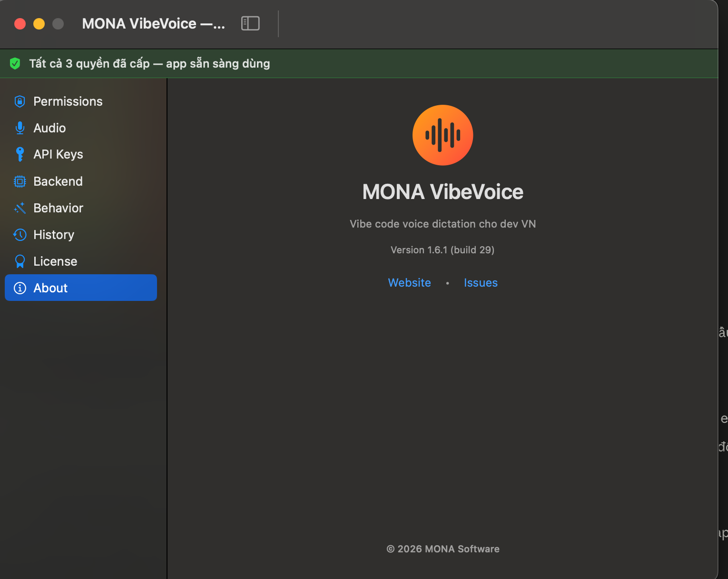The height and width of the screenshot is (579, 728).
Task: Click the License ribbon icon
Action: tap(20, 261)
